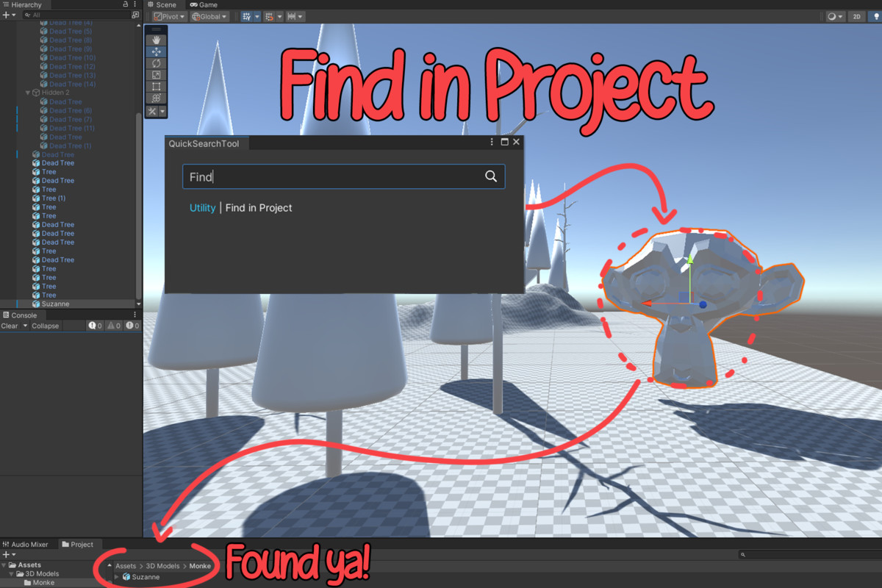Open the Hierarchy panel three-dot menu
This screenshot has height=588, width=882.
[x=136, y=4]
